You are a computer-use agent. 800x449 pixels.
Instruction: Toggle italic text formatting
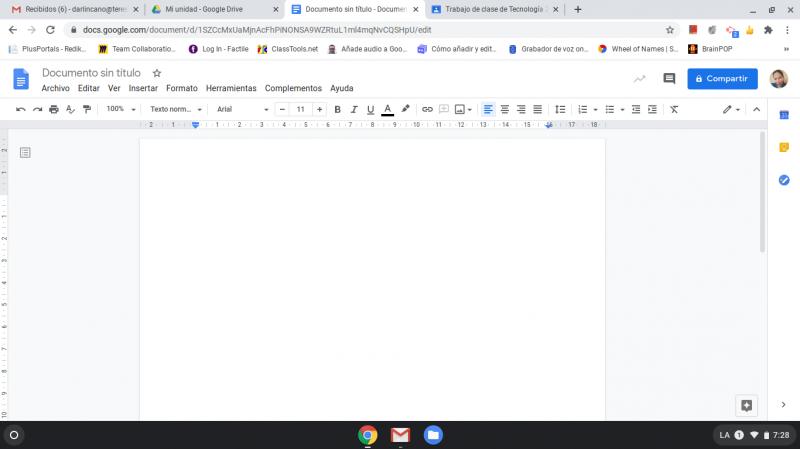(353, 109)
